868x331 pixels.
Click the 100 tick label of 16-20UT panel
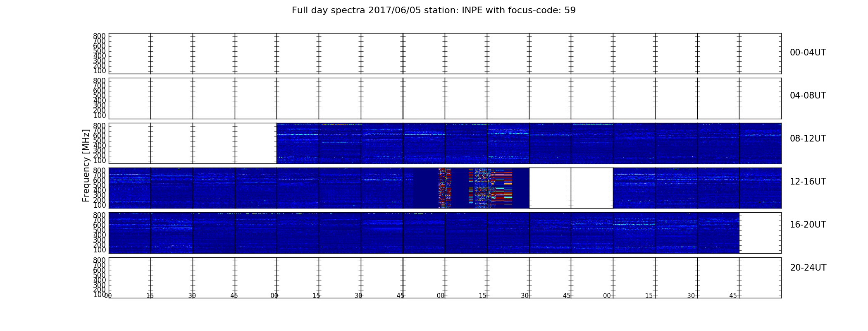coord(99,250)
